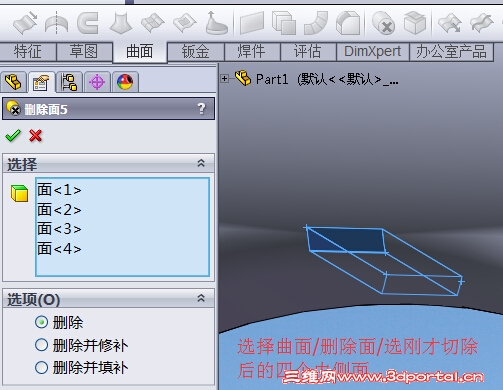Click the Offset Surface tool icon

pyautogui.click(x=284, y=23)
